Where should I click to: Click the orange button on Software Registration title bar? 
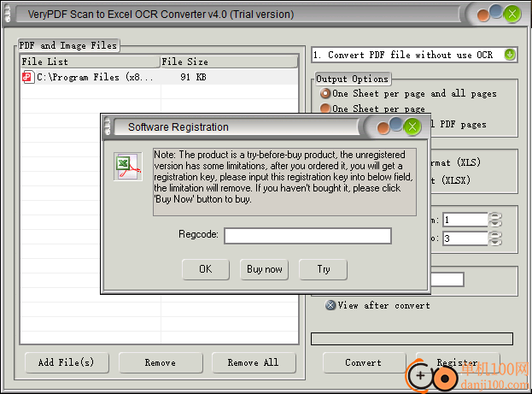click(383, 128)
